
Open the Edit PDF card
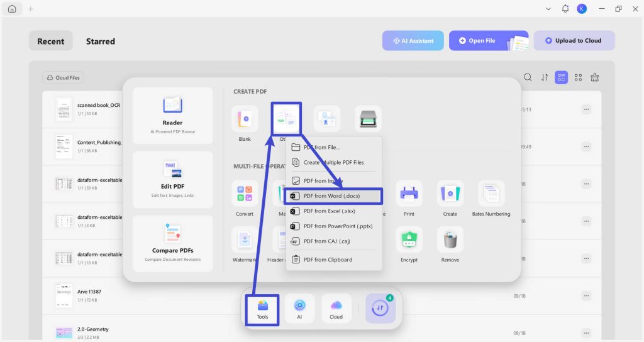pos(172,179)
